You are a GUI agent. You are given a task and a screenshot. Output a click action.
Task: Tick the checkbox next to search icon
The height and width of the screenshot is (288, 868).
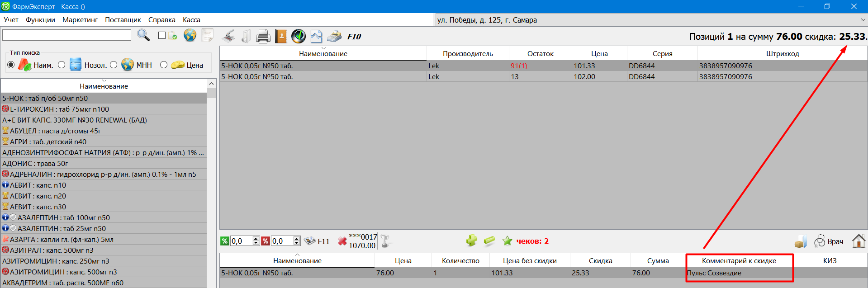point(162,35)
